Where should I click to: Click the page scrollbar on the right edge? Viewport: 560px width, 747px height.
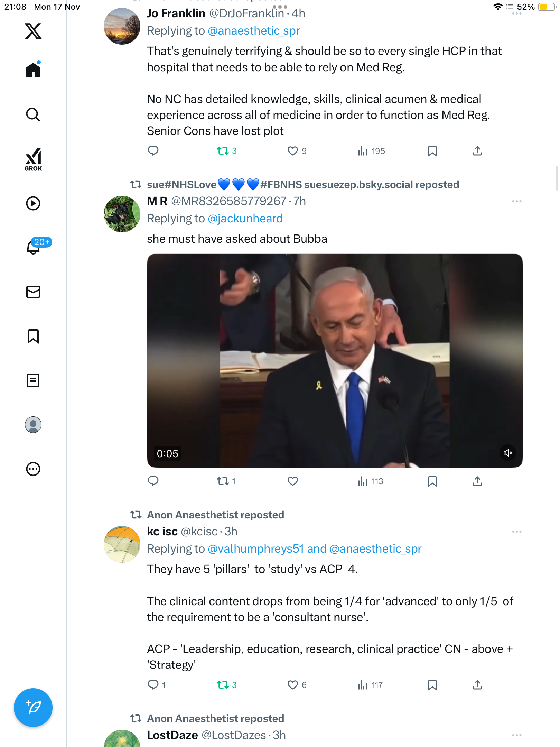[557, 178]
